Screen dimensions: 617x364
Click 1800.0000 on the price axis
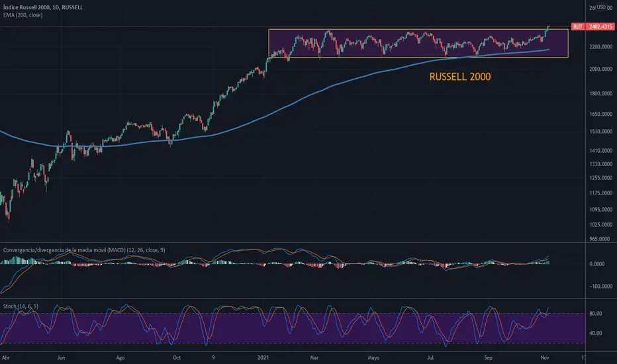(600, 94)
